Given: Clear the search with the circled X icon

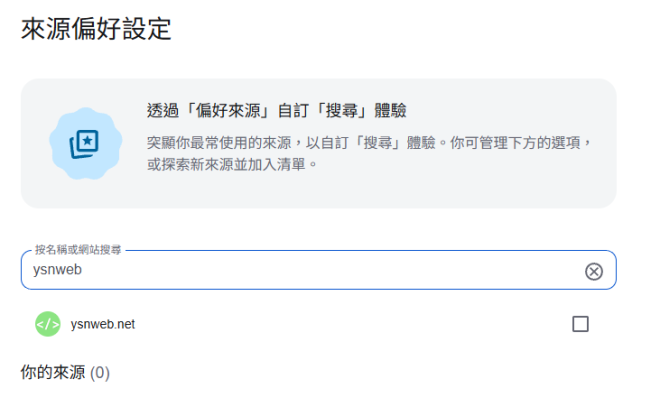Looking at the screenshot, I should pos(593,272).
